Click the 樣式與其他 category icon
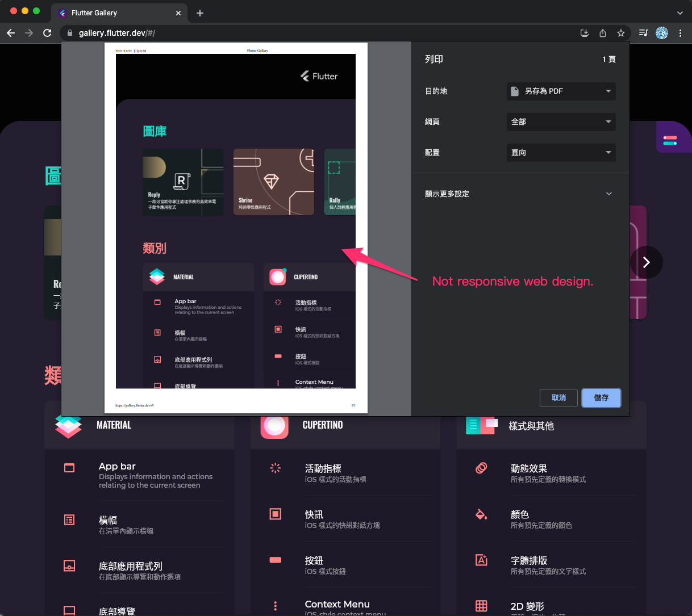The width and height of the screenshot is (692, 616). pos(481,425)
